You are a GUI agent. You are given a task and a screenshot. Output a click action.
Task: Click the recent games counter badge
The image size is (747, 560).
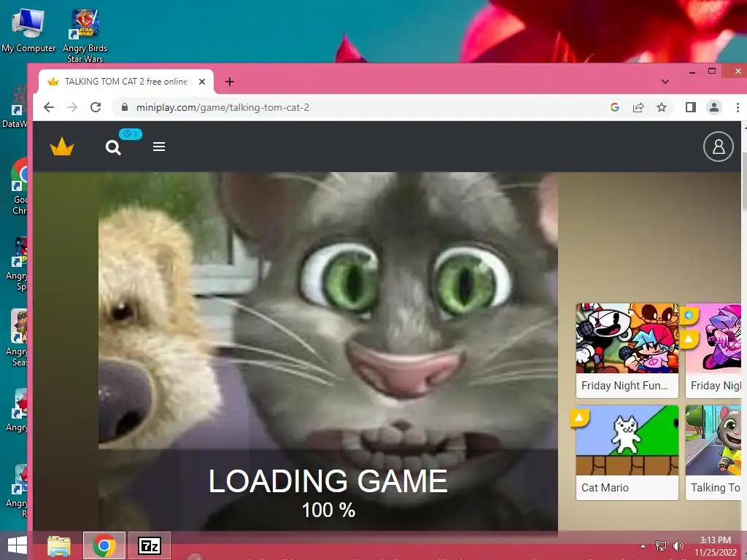pyautogui.click(x=130, y=134)
